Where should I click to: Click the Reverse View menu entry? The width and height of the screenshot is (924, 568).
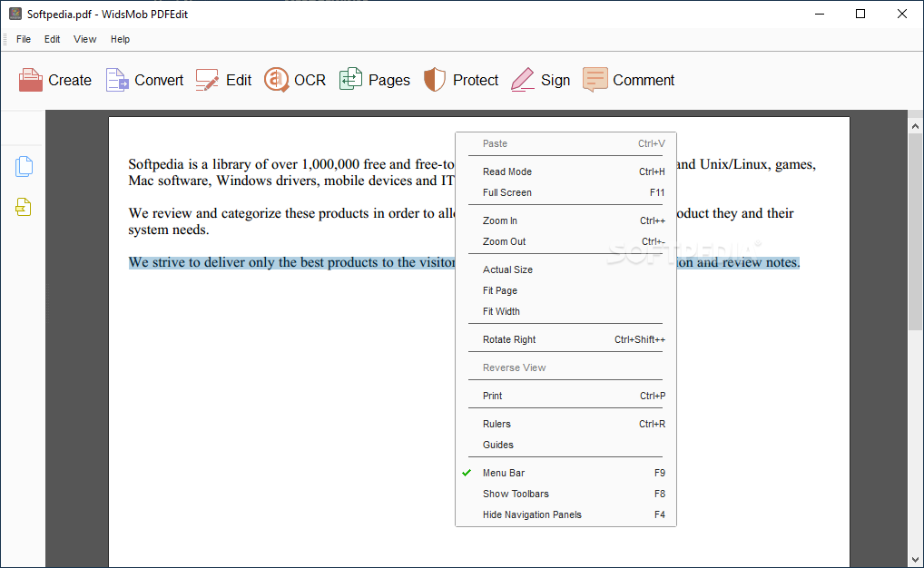[565, 367]
